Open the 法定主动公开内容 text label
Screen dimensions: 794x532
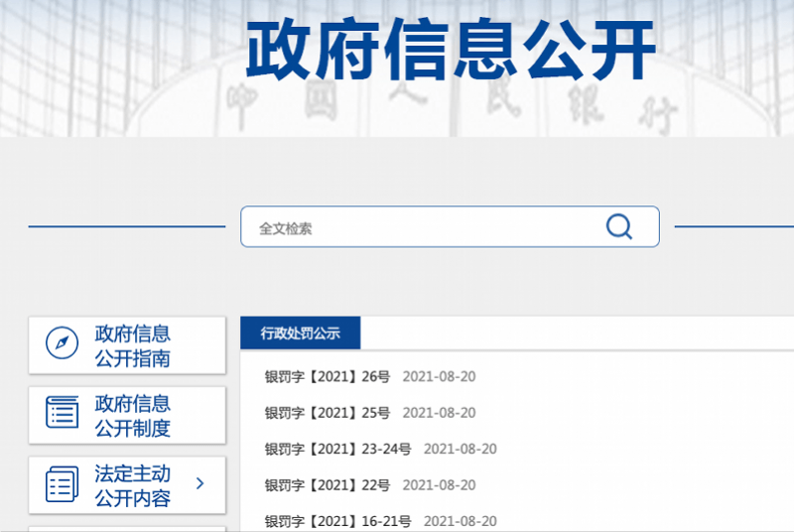(x=132, y=485)
